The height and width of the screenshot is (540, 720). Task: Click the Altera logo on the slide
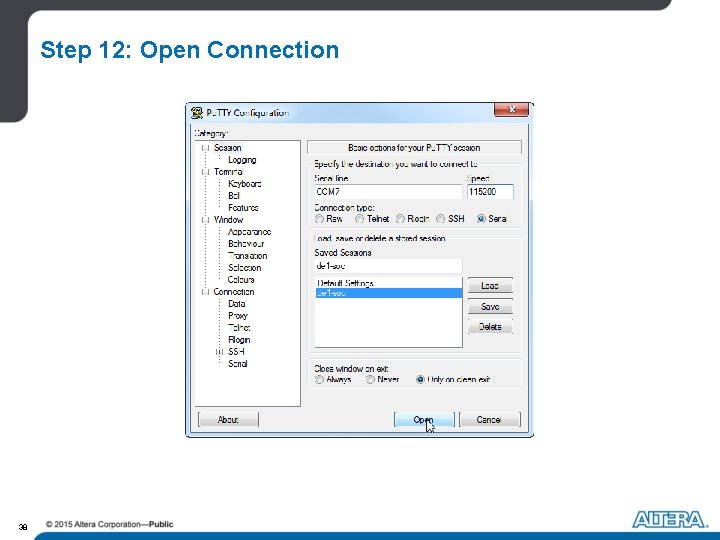tap(670, 520)
